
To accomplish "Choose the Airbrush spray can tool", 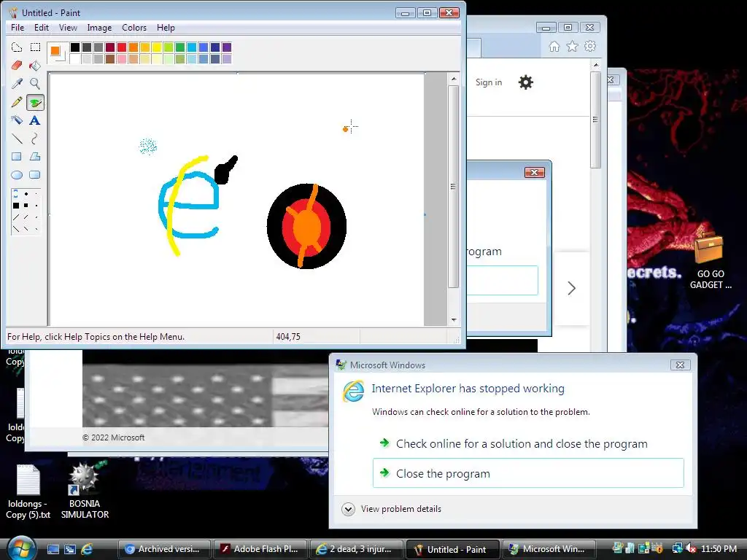I will (x=17, y=120).
